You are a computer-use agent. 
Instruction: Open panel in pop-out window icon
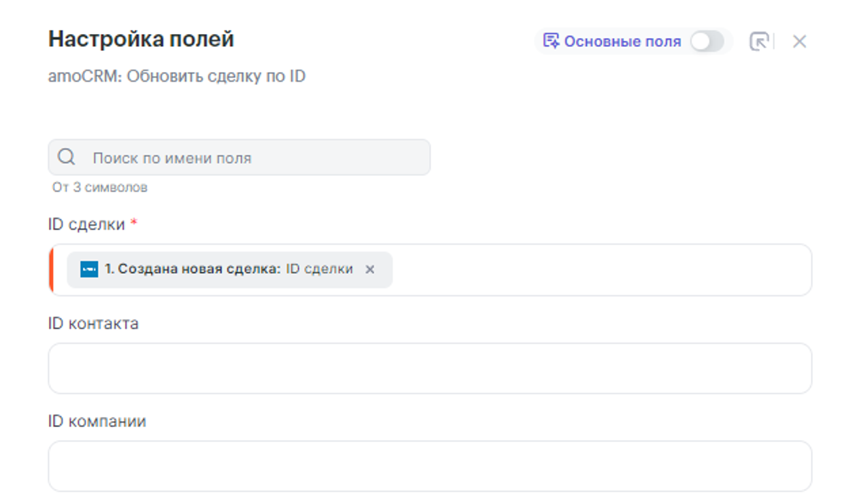[x=758, y=41]
